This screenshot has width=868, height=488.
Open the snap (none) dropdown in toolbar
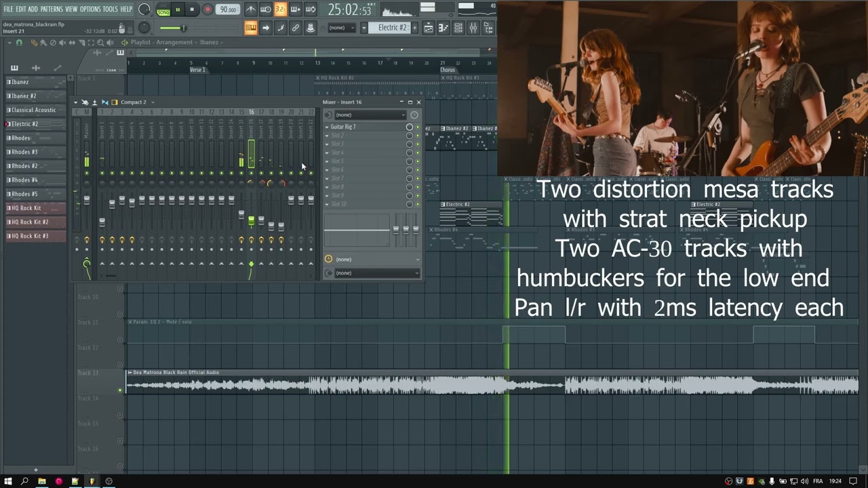click(x=342, y=28)
